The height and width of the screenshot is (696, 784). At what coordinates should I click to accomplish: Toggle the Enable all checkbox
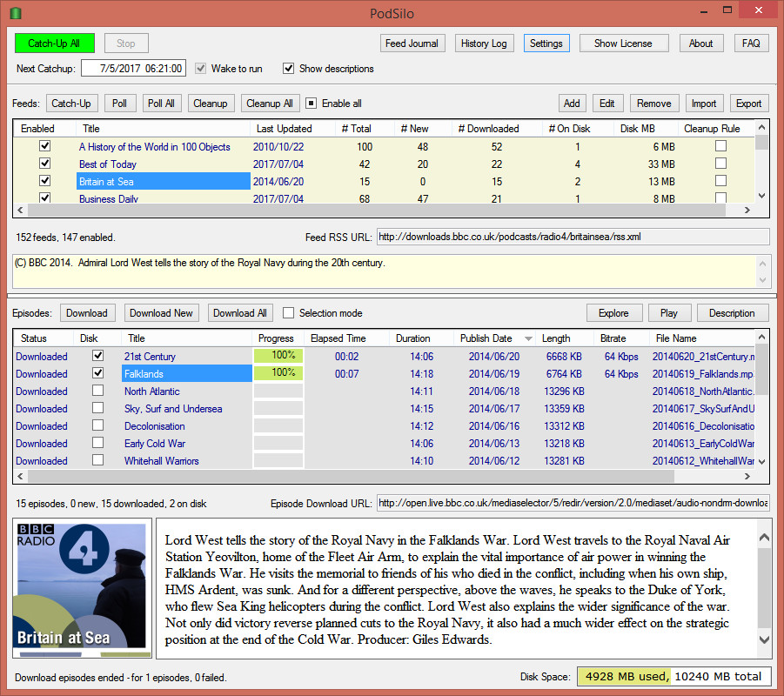point(311,104)
